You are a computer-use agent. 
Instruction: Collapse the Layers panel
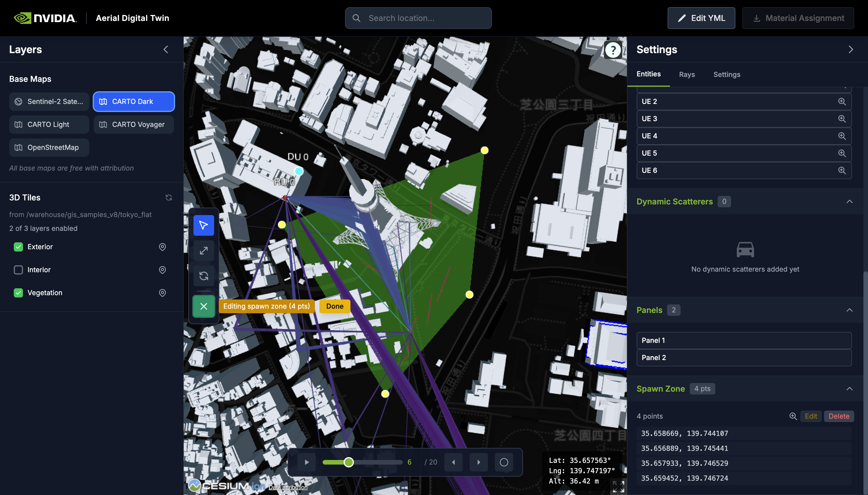click(x=166, y=50)
